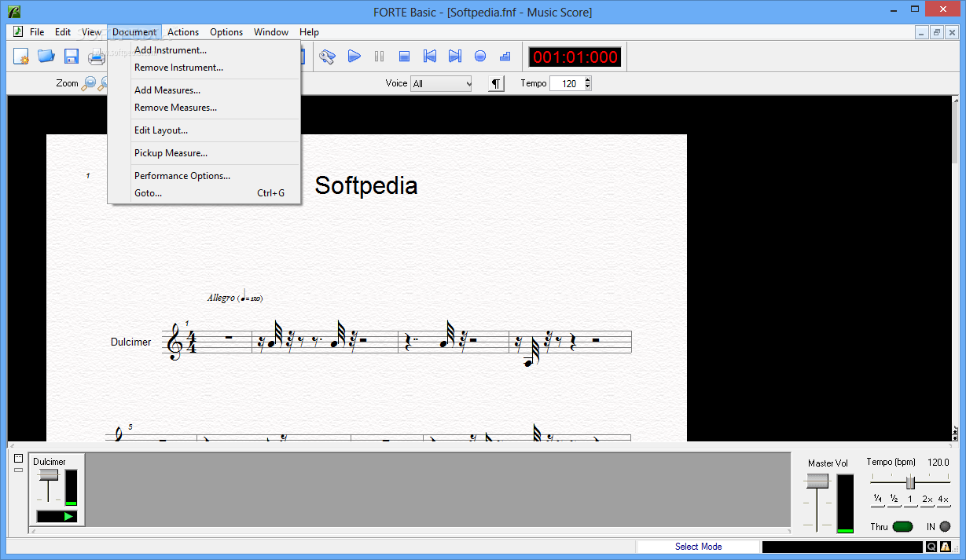
Task: Click the Q icon in the status bar
Action: point(931,547)
